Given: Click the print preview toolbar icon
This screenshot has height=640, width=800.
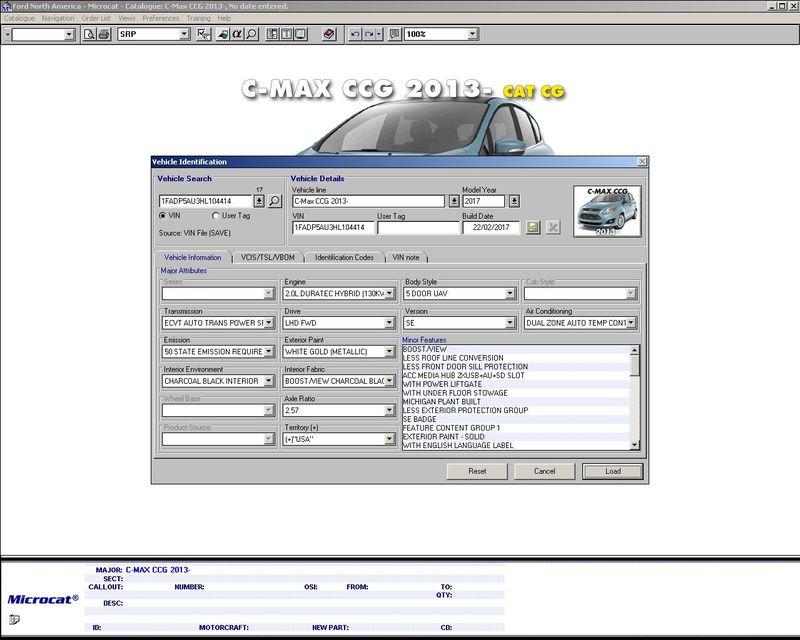Looking at the screenshot, I should 89,34.
